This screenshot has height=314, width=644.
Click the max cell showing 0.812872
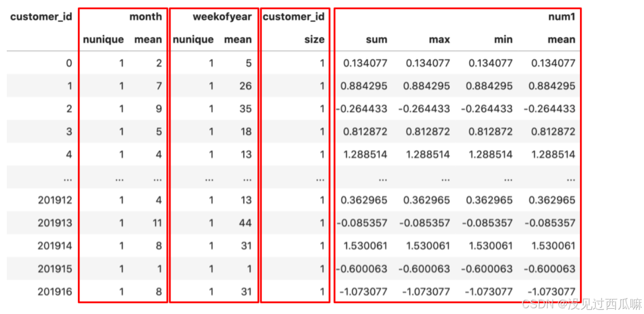(428, 132)
